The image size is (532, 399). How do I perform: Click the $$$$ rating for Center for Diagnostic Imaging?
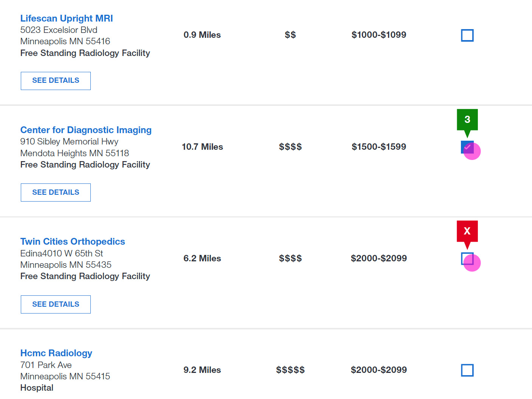click(290, 147)
